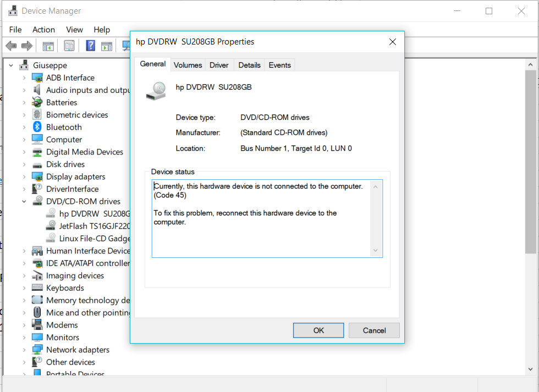The height and width of the screenshot is (392, 539).
Task: Click the Action pane toolbar icon
Action: click(x=107, y=46)
